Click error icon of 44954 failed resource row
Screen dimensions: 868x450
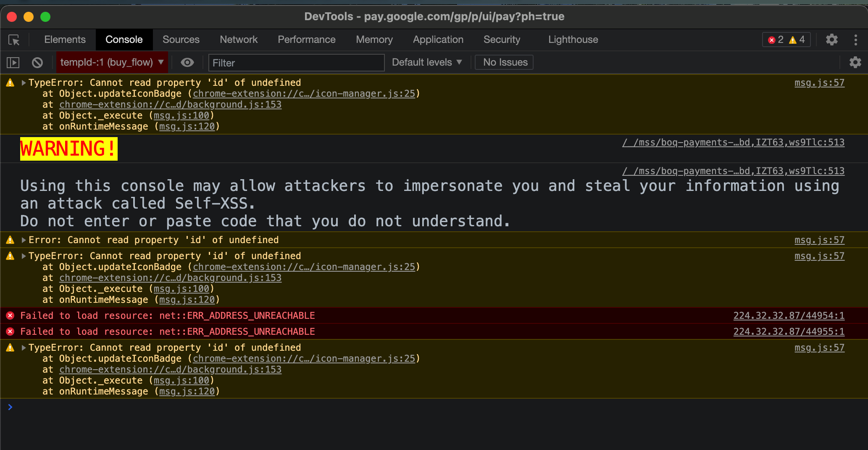click(10, 315)
